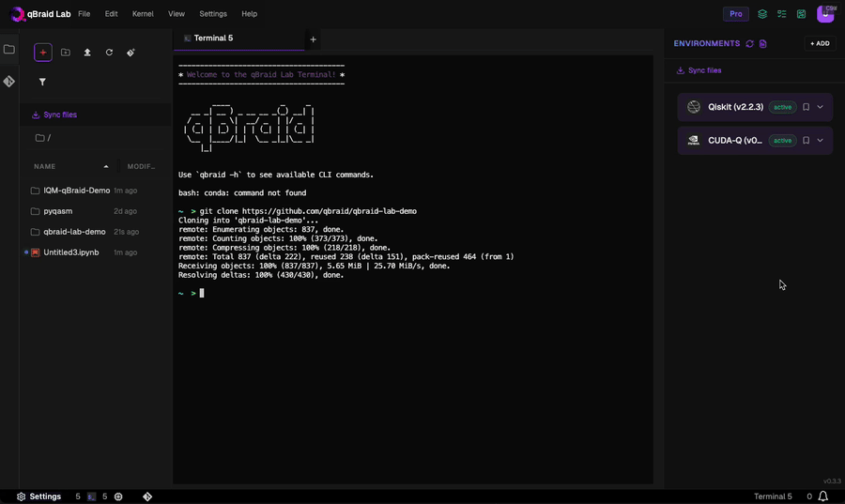
Task: Open notifications bell in status bar
Action: coord(822,496)
